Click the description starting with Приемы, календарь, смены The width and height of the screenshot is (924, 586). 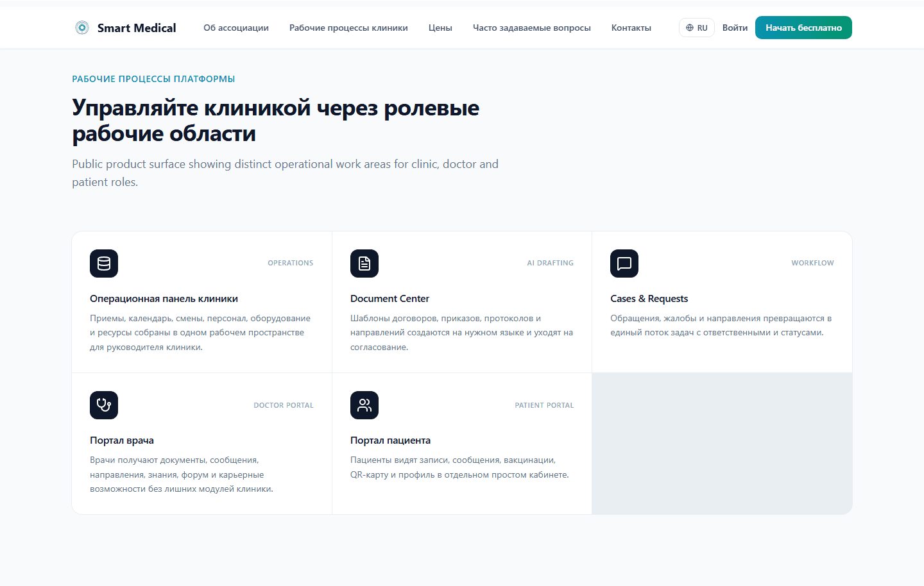200,333
